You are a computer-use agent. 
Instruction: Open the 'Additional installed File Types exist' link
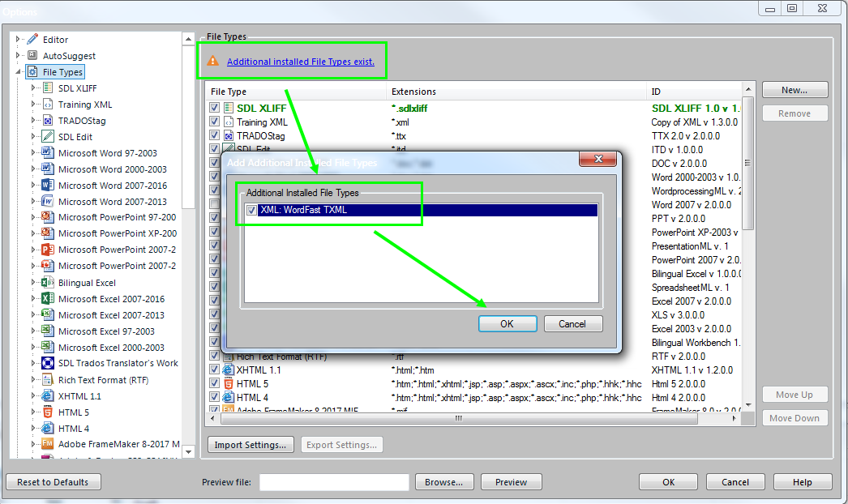click(301, 62)
